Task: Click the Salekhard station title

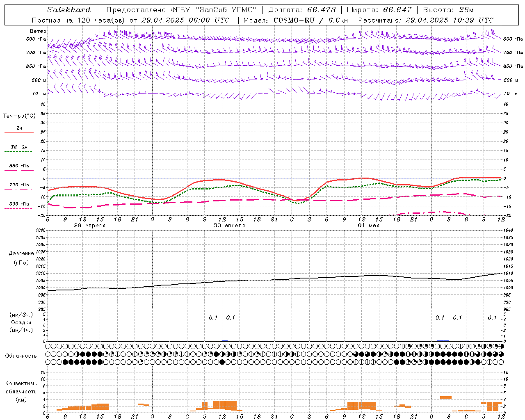Action: [69, 10]
